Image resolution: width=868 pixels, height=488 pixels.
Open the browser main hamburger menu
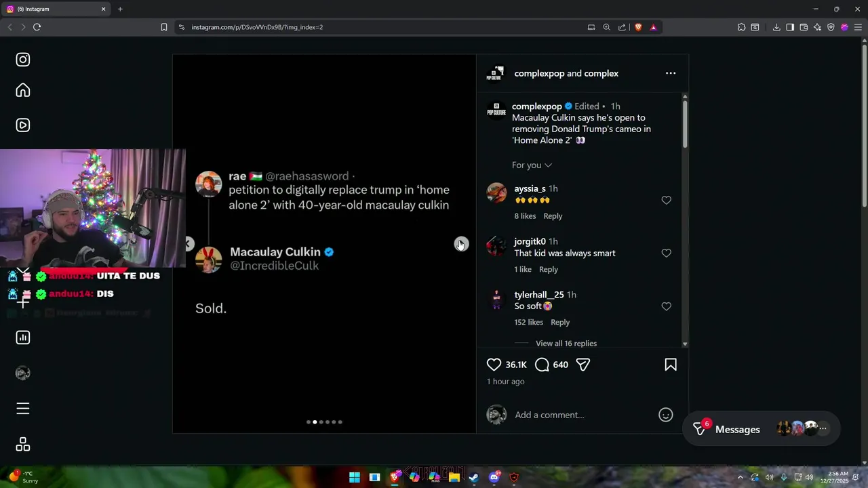[x=858, y=27]
